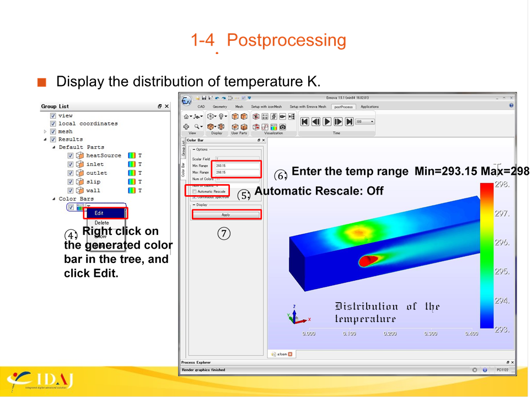The width and height of the screenshot is (532, 397).
Task: Skip to the last time step
Action: [x=350, y=121]
